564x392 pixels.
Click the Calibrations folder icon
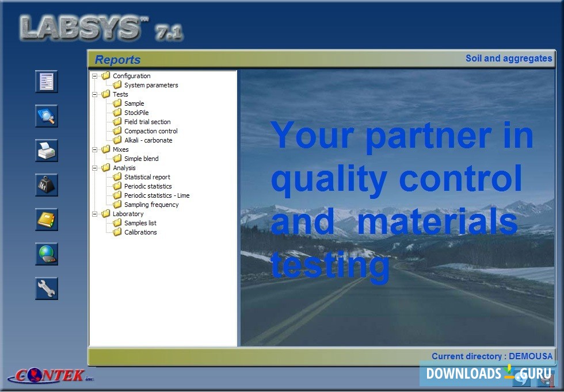click(117, 232)
